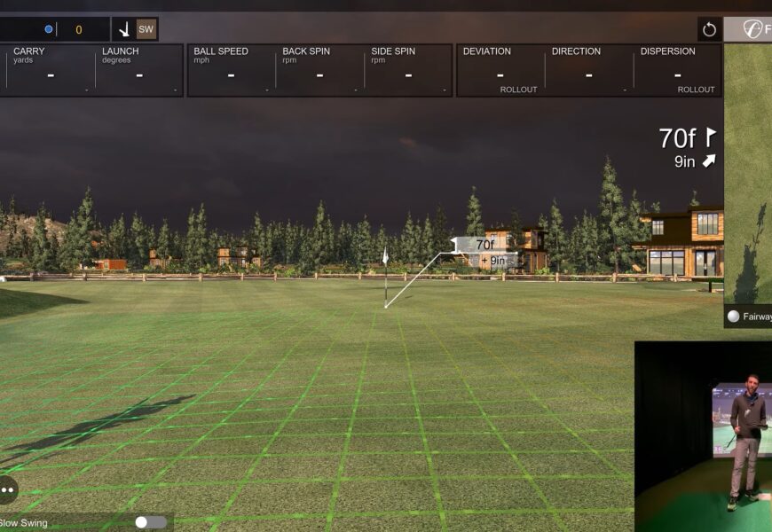Viewport: 772px width, 532px height.
Task: Click the LAUNCH label
Action: click(120, 51)
